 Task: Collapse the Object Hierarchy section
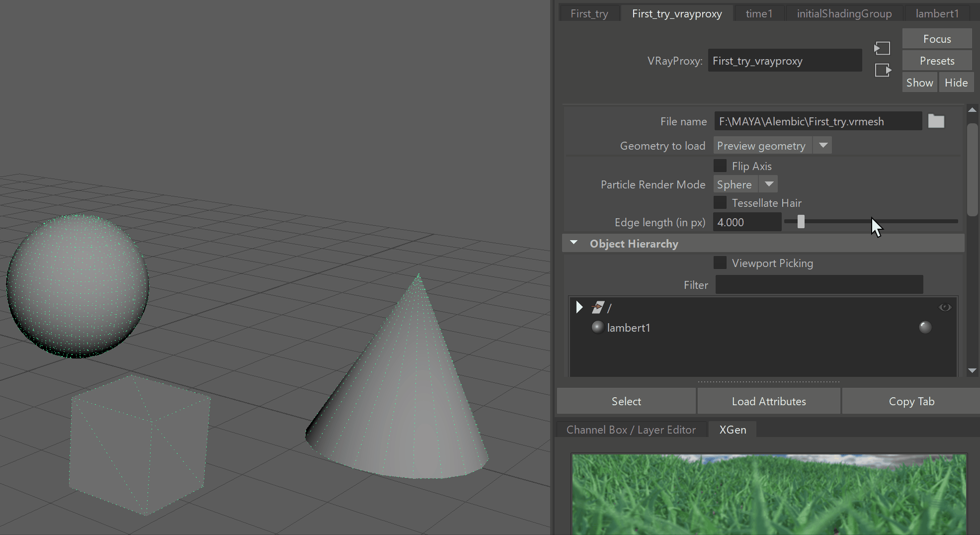tap(574, 243)
